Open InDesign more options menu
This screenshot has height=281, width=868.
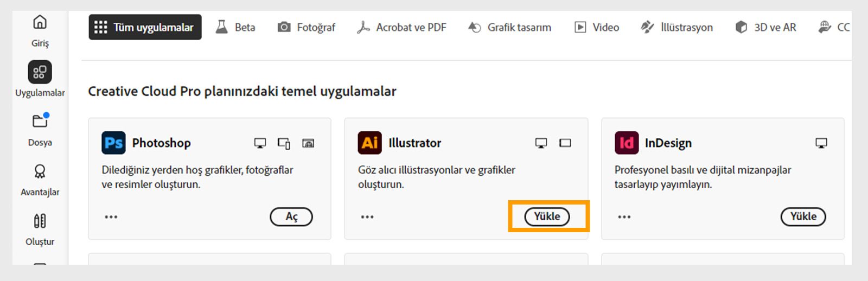(x=624, y=216)
